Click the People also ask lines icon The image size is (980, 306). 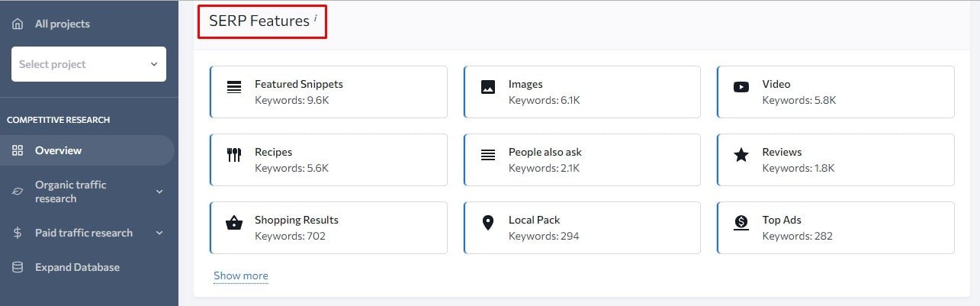pyautogui.click(x=488, y=155)
